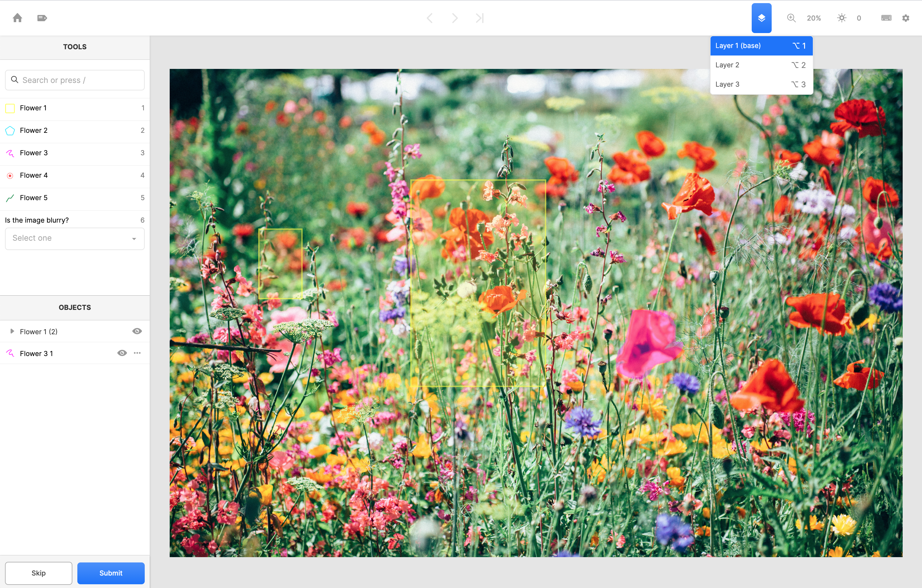Switch to Layer 3
This screenshot has height=588, width=922.
click(x=761, y=84)
